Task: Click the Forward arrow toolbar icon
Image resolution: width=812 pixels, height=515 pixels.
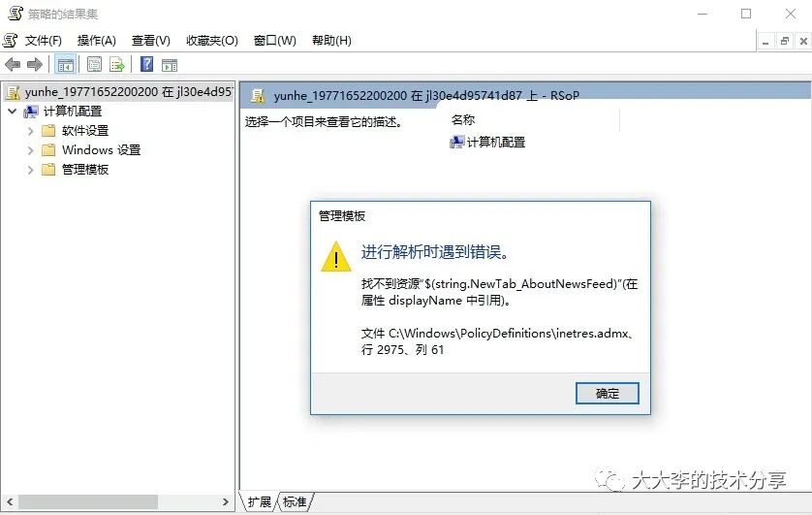Action: click(x=35, y=65)
